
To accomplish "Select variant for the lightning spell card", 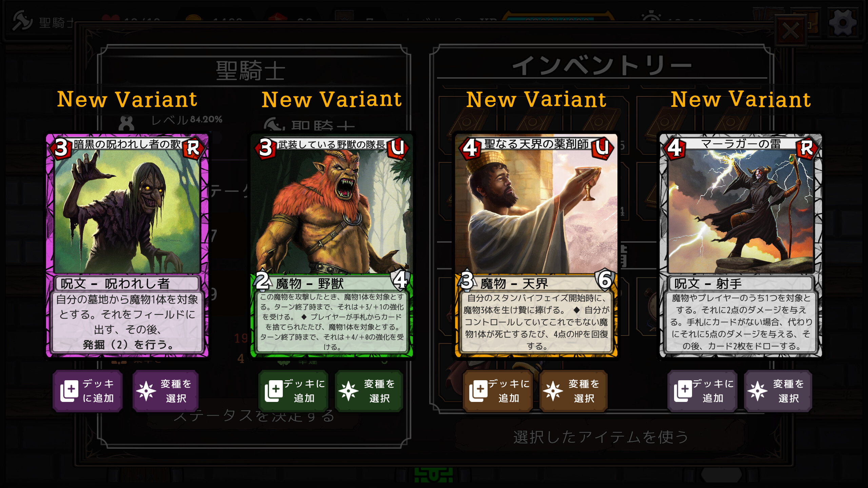I will pos(778,391).
